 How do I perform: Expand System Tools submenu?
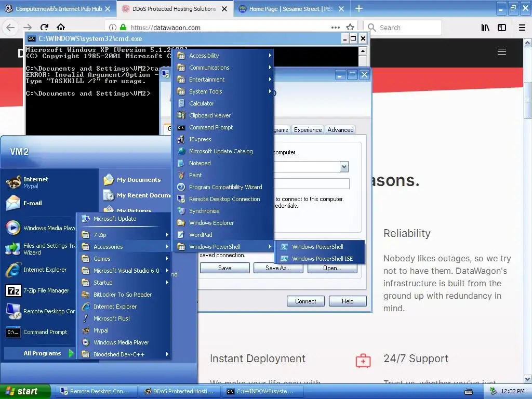point(224,91)
